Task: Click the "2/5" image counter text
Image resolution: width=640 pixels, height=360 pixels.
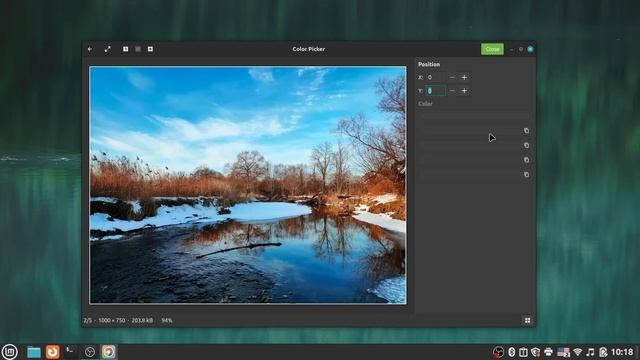Action: (x=88, y=320)
